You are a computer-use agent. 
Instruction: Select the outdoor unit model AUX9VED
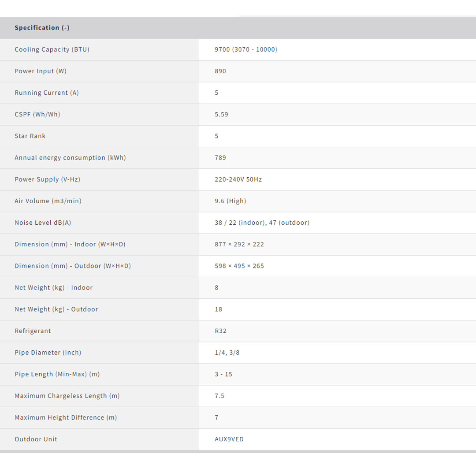click(229, 439)
